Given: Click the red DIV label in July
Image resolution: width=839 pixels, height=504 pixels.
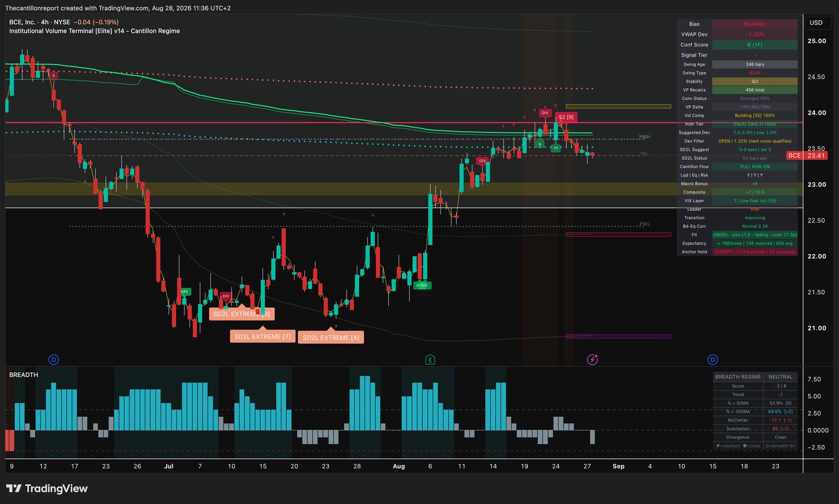Looking at the screenshot, I should pos(225,296).
